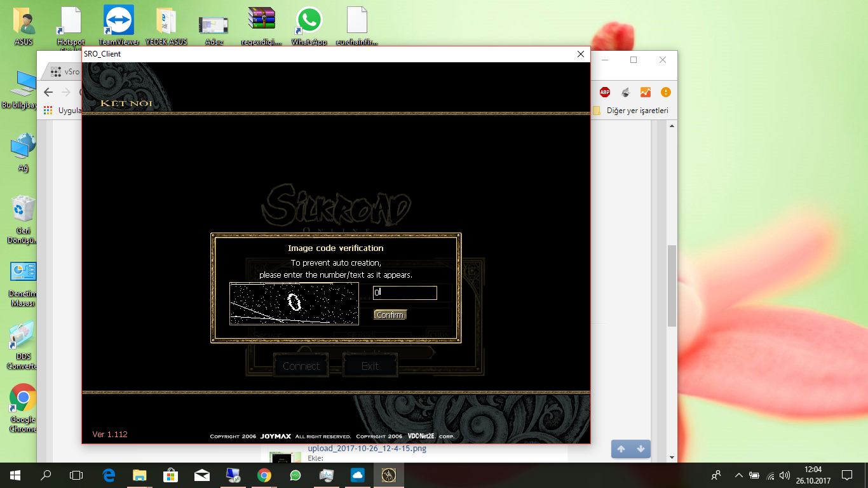
Task: Launch TeamViewer from desktop
Action: click(x=119, y=27)
